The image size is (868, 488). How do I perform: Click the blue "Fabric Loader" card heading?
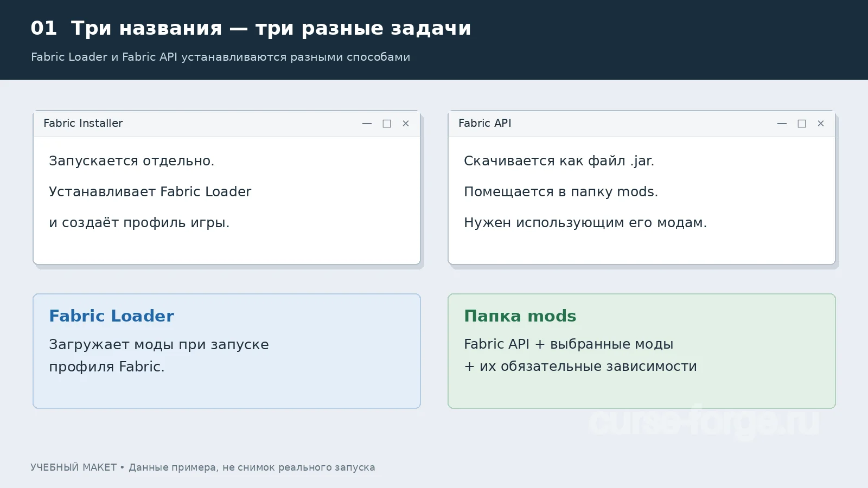pos(112,316)
